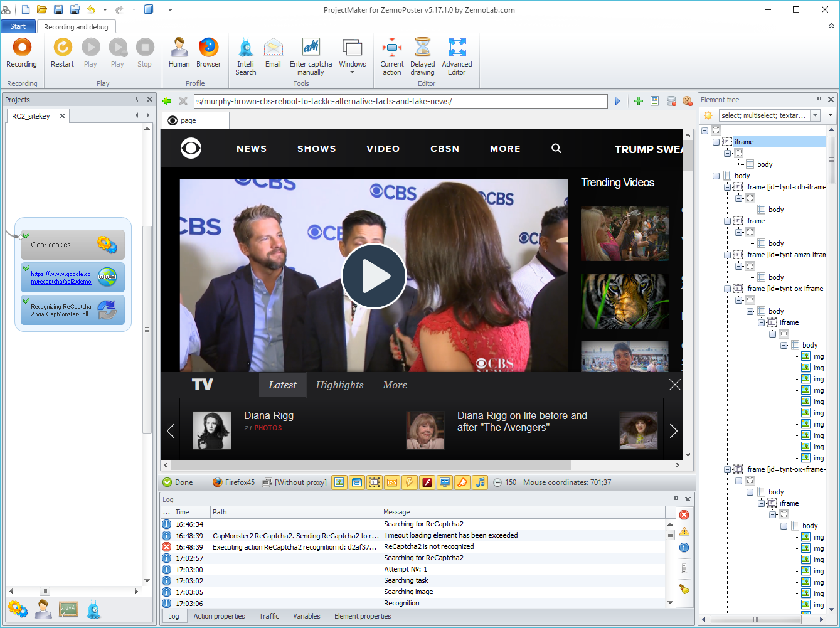
Task: Click the browser address bar
Action: click(400, 101)
